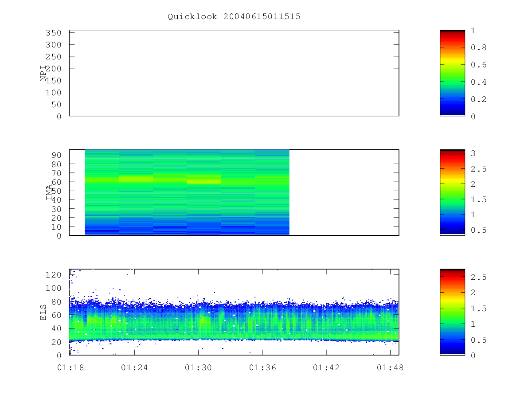Click the ELS panel color scale bar
This screenshot has width=532, height=399.
tap(452, 312)
